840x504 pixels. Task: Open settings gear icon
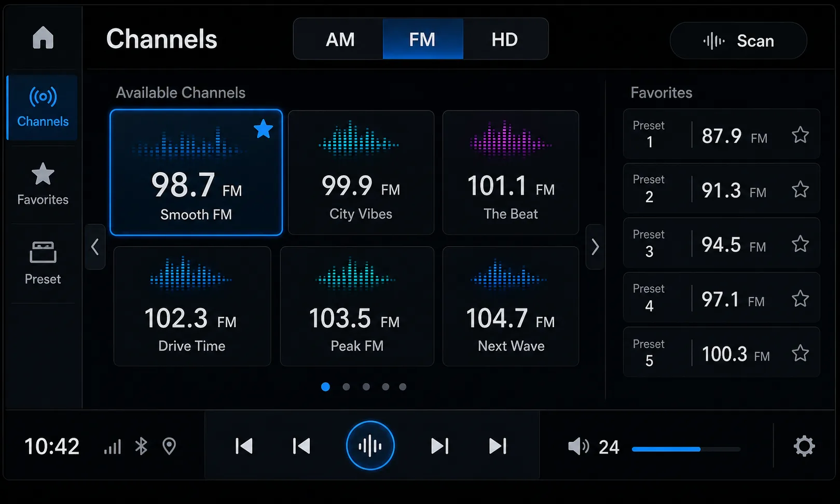[x=804, y=446]
